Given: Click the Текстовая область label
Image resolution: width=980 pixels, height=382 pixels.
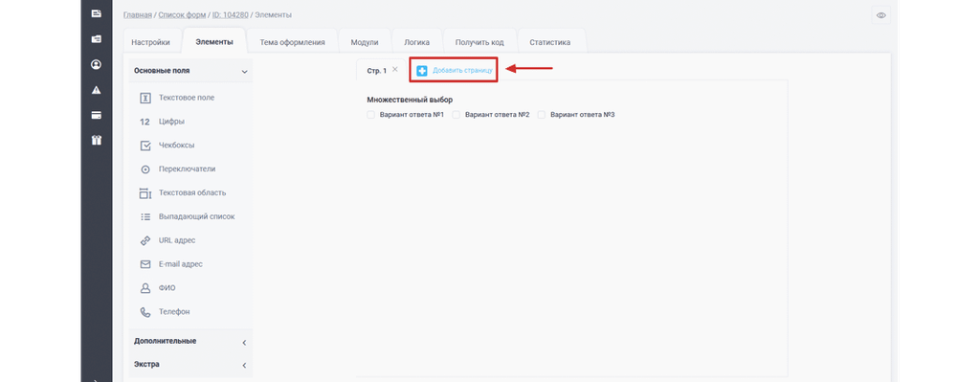Looking at the screenshot, I should (x=192, y=192).
